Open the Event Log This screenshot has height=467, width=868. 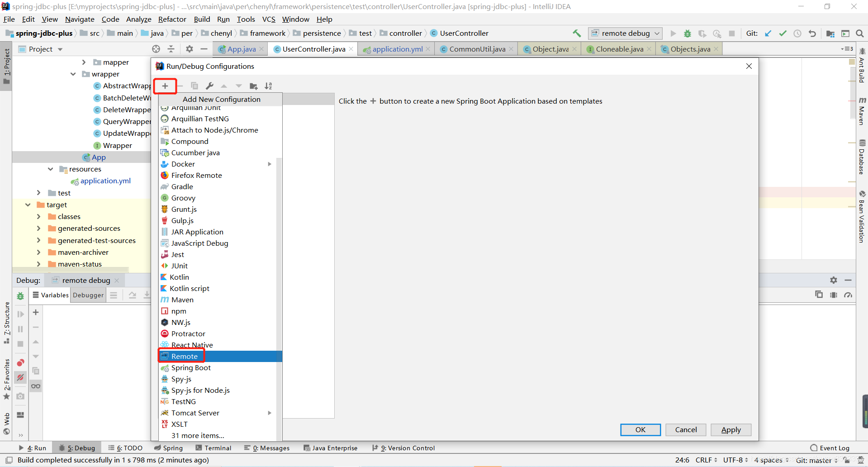point(830,448)
